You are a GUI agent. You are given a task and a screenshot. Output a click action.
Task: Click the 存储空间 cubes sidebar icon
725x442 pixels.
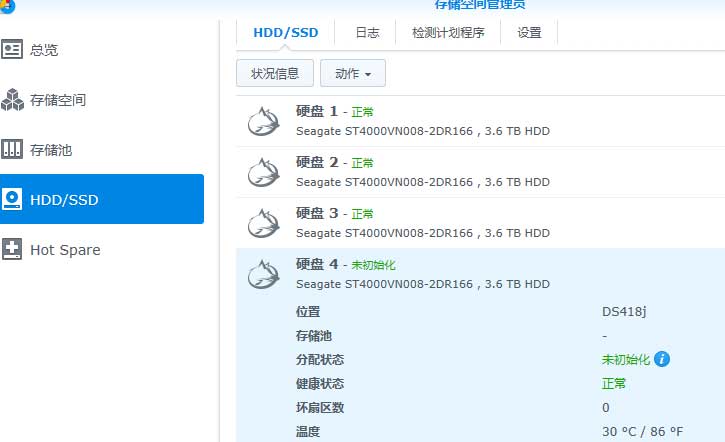12,99
